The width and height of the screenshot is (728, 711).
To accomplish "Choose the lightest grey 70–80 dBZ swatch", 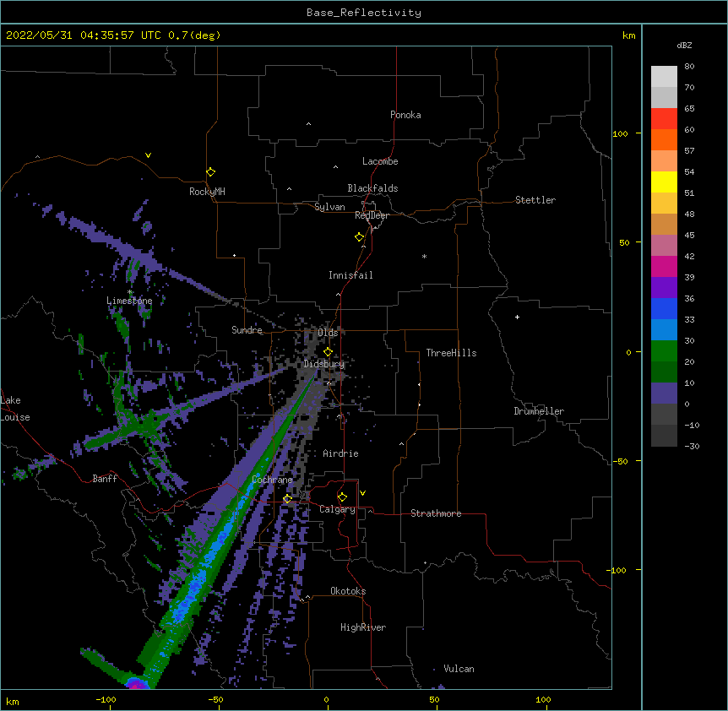I will [664, 77].
